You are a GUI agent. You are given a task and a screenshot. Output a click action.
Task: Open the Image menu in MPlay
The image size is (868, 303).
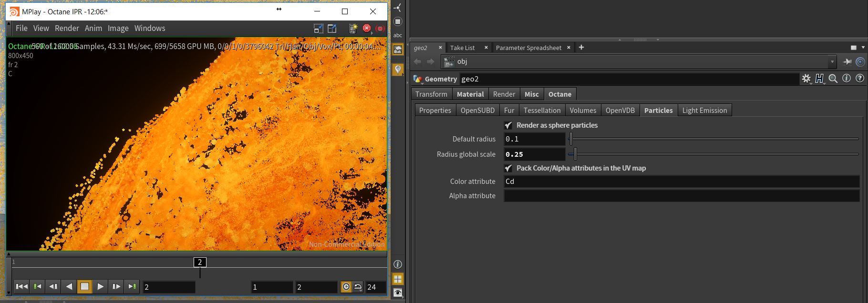coord(118,28)
